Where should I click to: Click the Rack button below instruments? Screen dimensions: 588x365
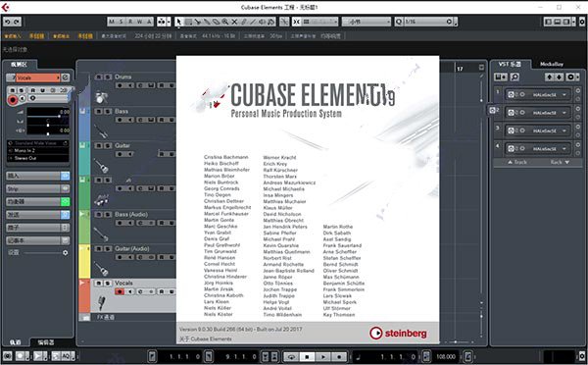(560, 162)
